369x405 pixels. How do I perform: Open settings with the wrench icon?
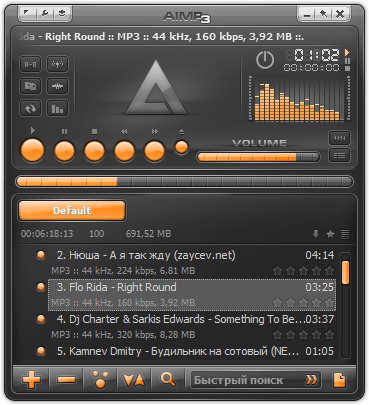pyautogui.click(x=44, y=13)
